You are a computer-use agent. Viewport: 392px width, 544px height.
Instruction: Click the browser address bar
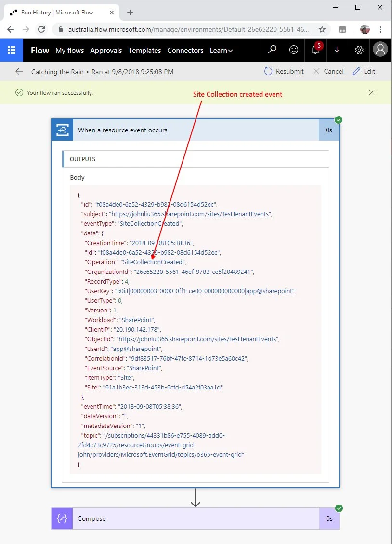188,29
